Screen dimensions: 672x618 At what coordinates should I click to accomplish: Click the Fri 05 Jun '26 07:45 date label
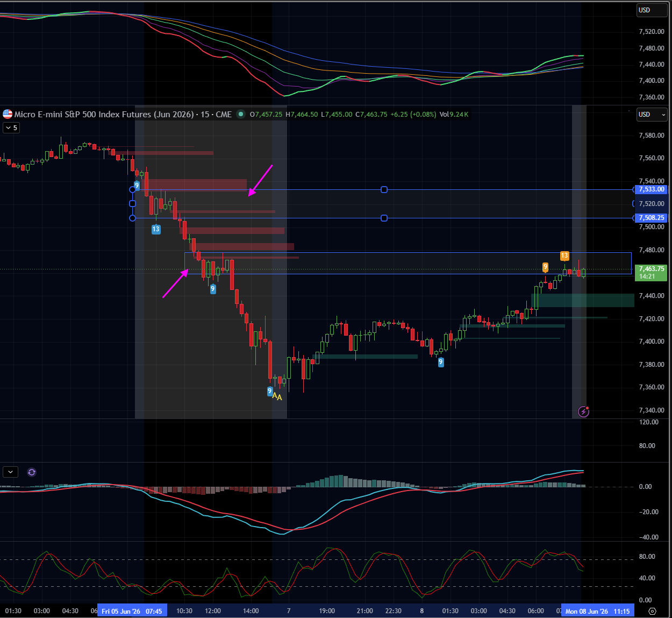click(132, 610)
